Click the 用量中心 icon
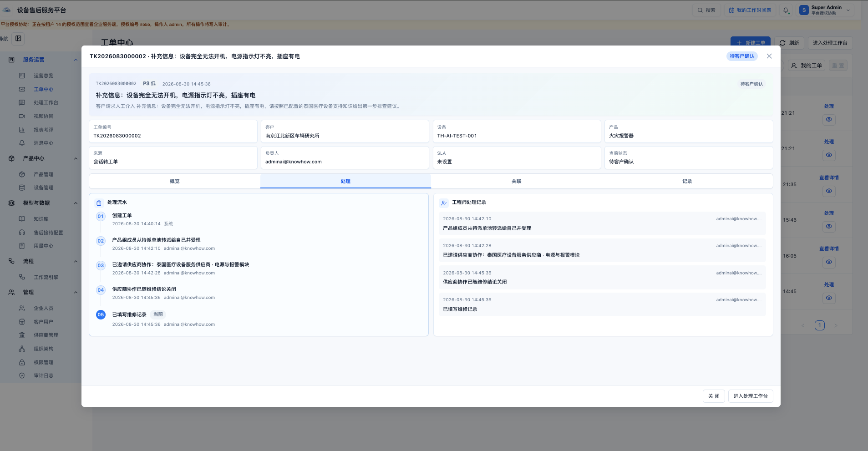Image resolution: width=868 pixels, height=451 pixels. tap(22, 246)
